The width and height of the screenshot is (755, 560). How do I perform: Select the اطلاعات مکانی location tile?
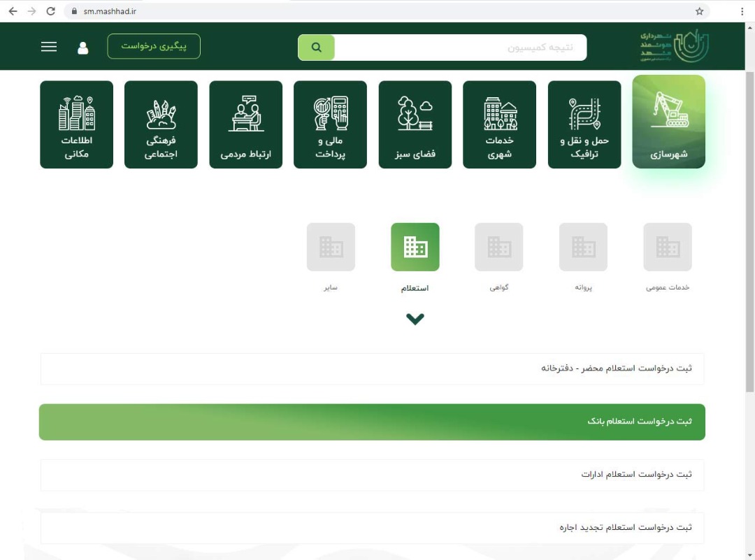[76, 124]
